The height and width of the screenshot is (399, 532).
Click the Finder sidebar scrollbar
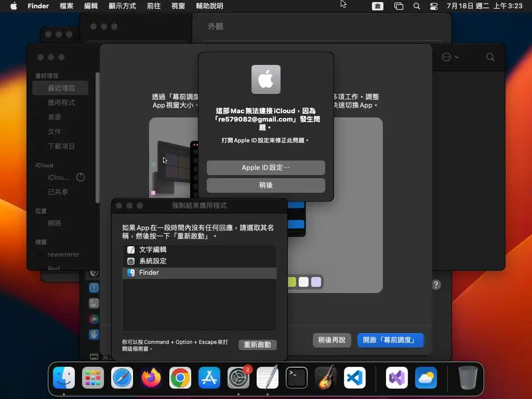[x=97, y=137]
